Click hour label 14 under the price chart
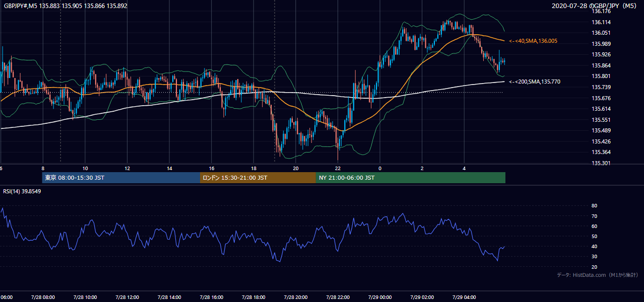This screenshot has height=302, width=644. (x=169, y=169)
